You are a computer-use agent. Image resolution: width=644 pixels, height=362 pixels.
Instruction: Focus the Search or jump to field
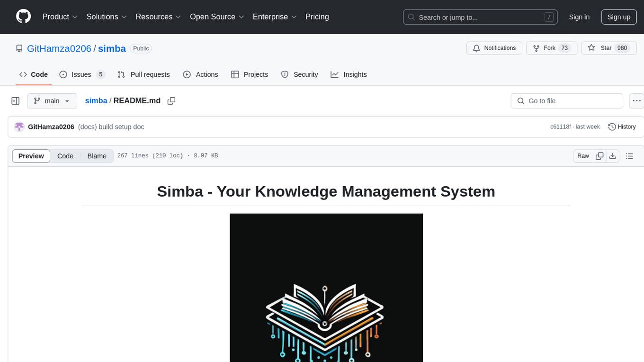480,17
